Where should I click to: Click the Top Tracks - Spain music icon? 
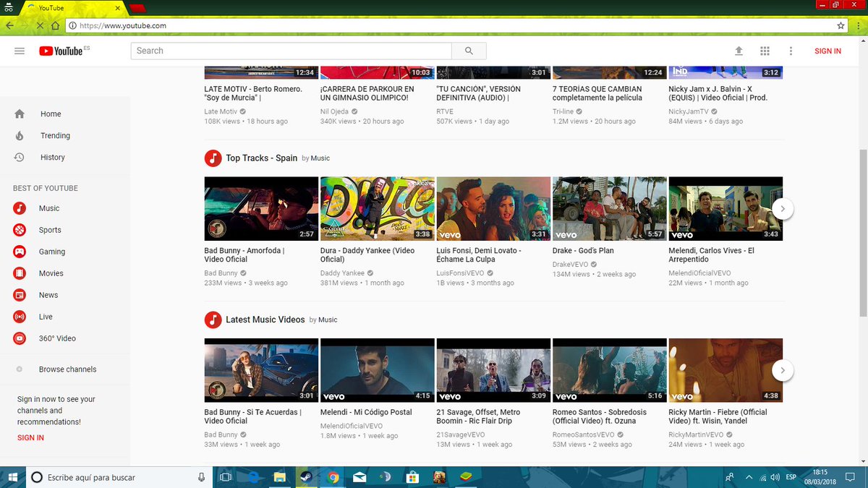point(213,158)
